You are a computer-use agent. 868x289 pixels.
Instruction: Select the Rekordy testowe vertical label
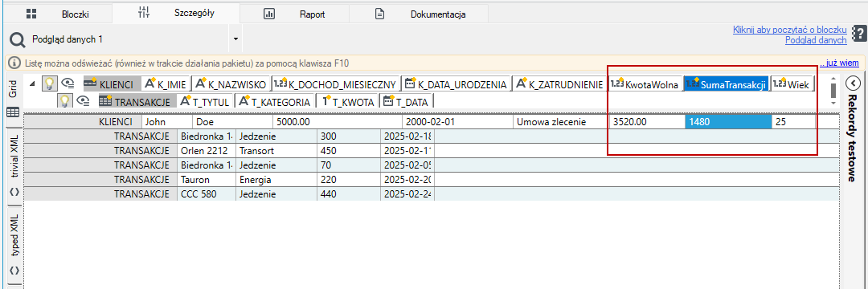[853, 137]
